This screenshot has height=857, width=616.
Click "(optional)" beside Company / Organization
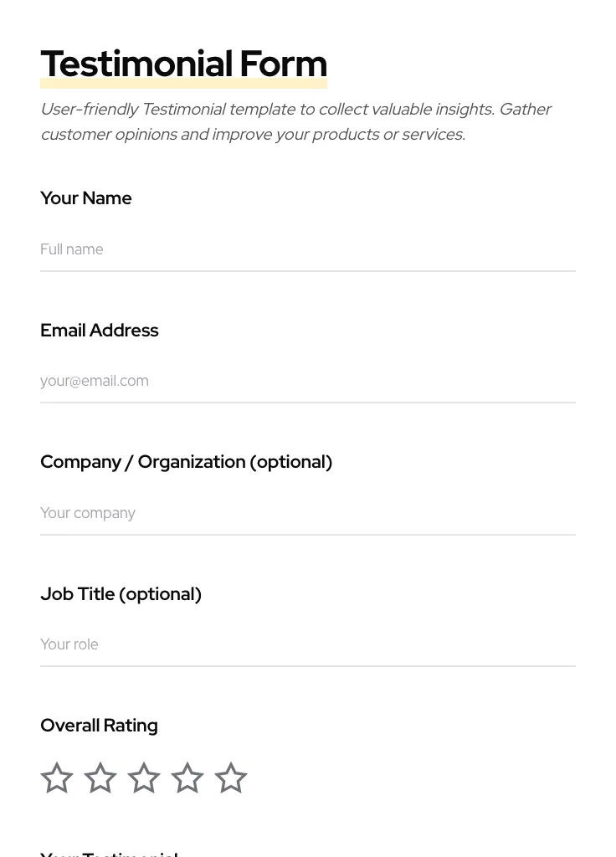click(x=290, y=462)
